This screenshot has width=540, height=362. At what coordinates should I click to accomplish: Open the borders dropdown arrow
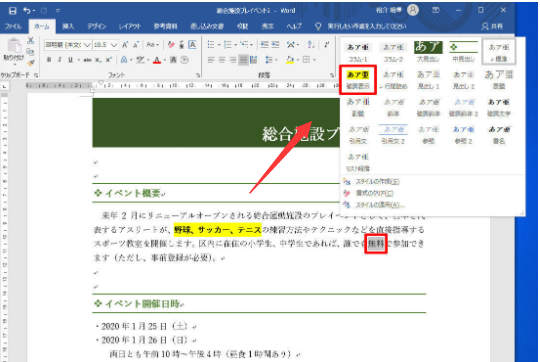pos(314,60)
